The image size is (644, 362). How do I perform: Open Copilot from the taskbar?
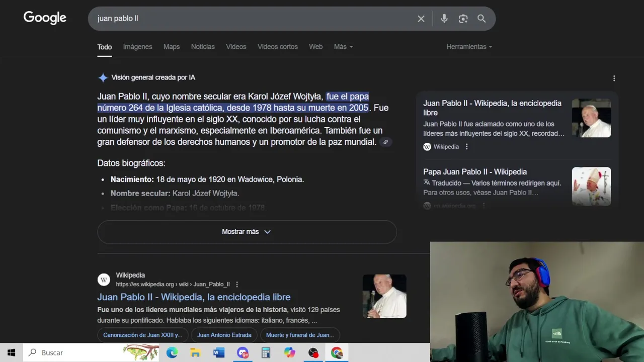pos(289,353)
